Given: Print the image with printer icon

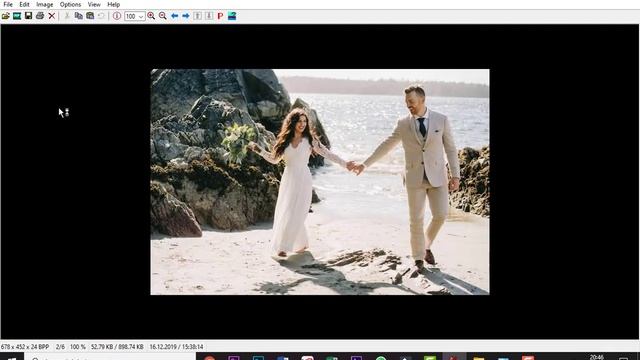Looking at the screenshot, I should (x=40, y=16).
